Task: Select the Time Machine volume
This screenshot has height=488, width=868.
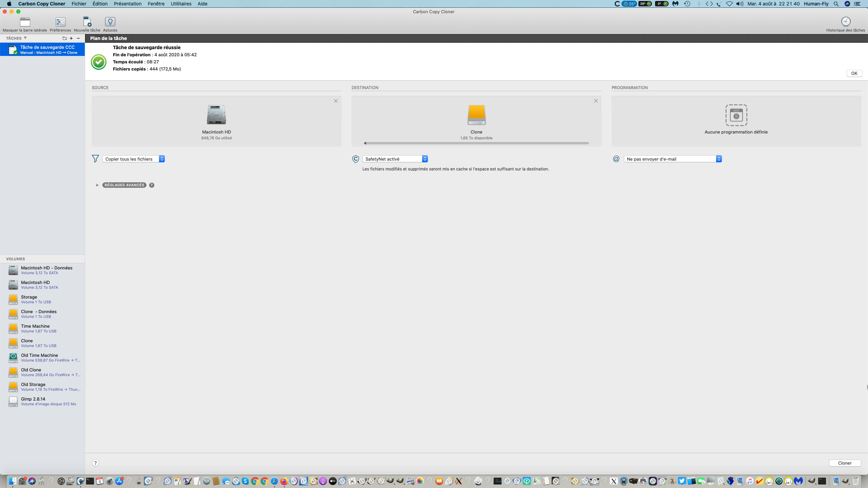Action: (42, 328)
